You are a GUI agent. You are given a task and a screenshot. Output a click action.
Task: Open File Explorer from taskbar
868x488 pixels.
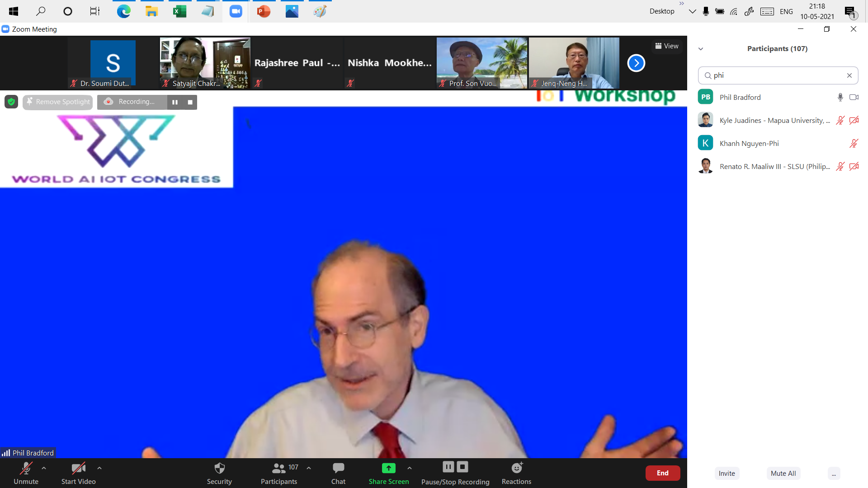(x=151, y=11)
